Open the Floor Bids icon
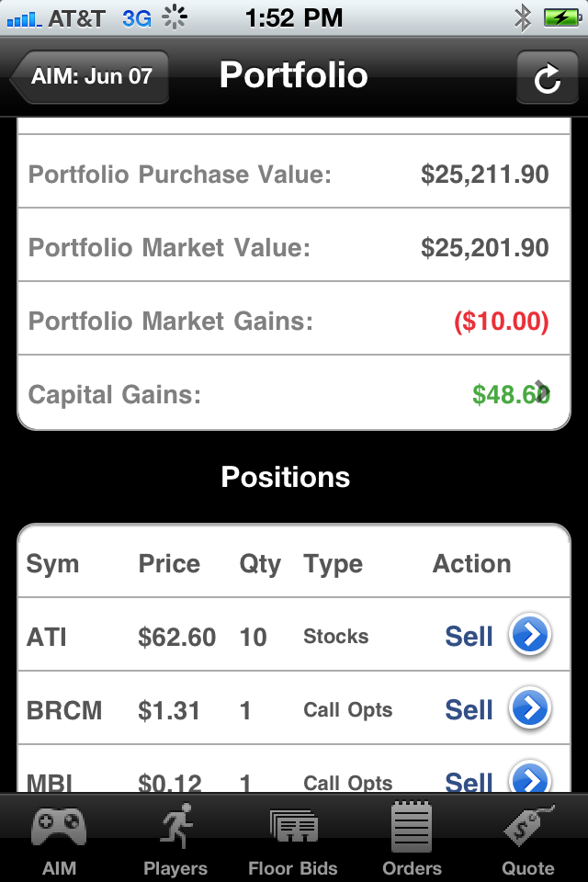Screen dimensions: 588x882 point(293,826)
